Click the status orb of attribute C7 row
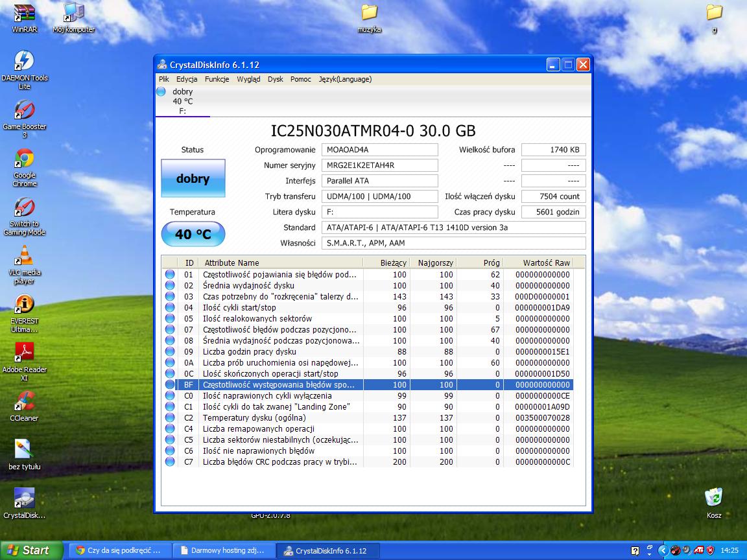Screen dimensions: 747x560 [170, 462]
